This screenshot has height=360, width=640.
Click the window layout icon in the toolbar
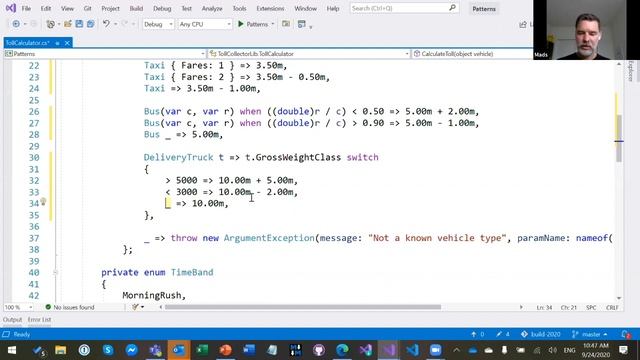302,24
